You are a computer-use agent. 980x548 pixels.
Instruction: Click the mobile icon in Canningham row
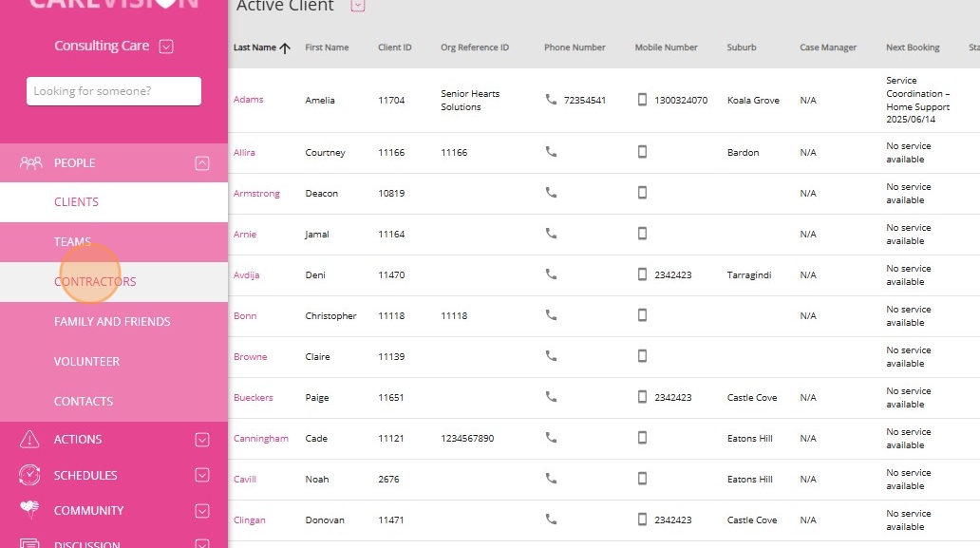642,438
